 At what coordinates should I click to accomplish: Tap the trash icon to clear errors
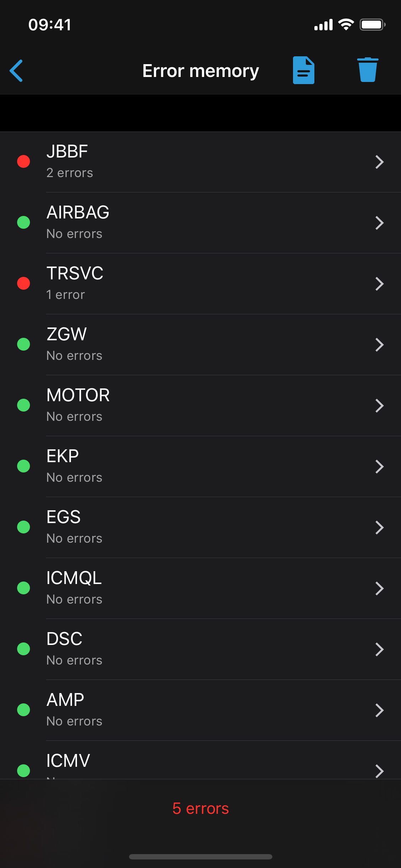[367, 70]
